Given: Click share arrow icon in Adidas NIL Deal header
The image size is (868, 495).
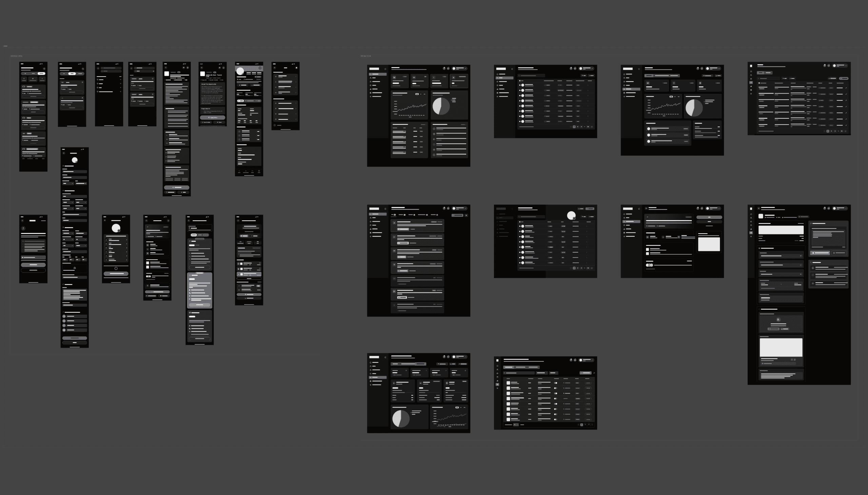Looking at the screenshot, I should point(220,68).
